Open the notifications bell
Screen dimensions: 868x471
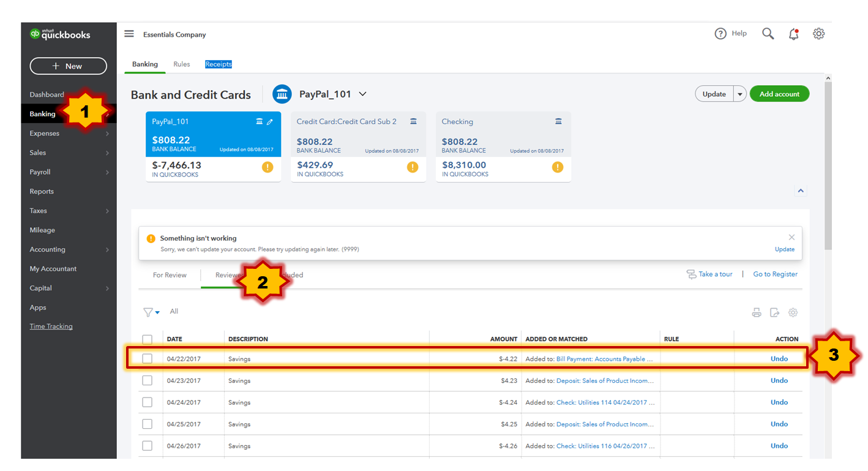coord(793,34)
